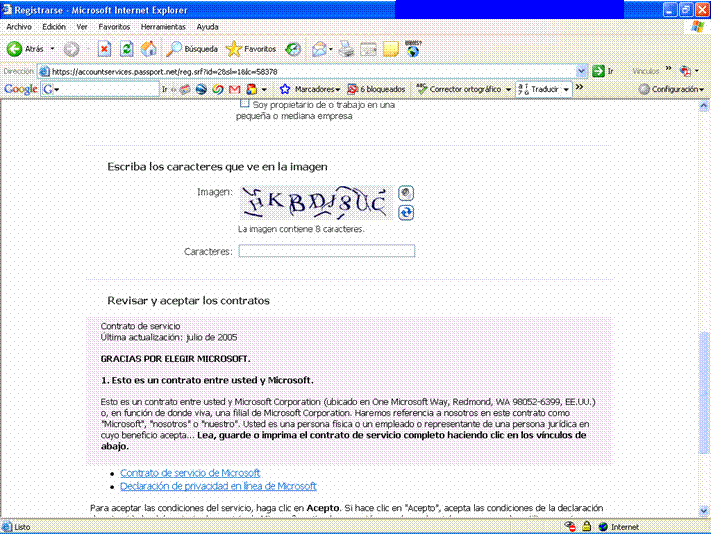711x534 pixels.
Task: Open the Búsqueda search toolbar button
Action: point(192,49)
